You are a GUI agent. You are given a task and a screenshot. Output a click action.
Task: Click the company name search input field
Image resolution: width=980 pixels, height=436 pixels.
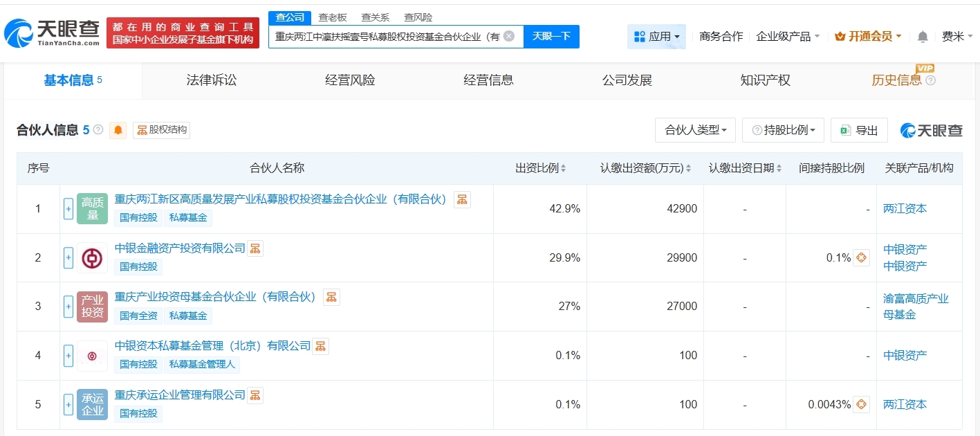pos(394,36)
